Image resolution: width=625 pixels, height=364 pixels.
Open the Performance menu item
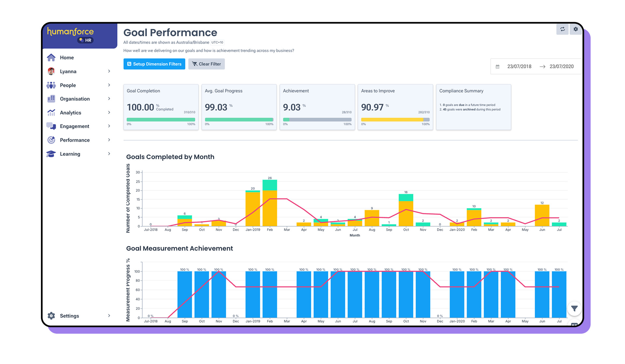click(75, 140)
